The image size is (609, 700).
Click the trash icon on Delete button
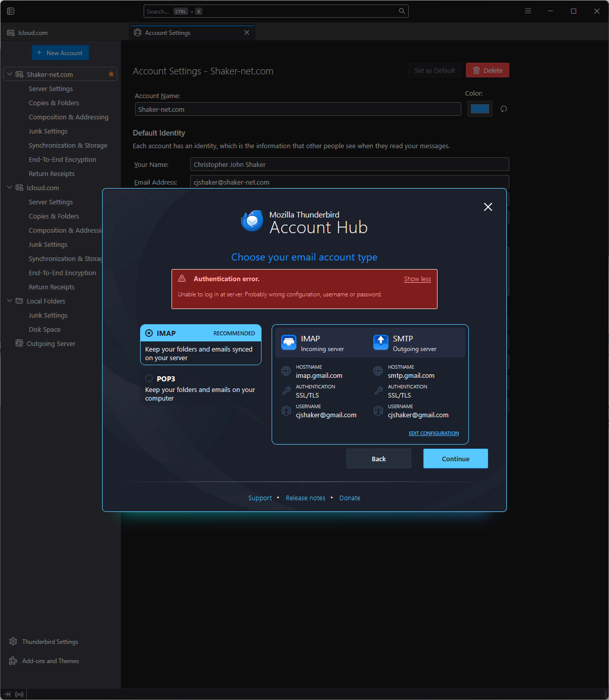point(476,70)
